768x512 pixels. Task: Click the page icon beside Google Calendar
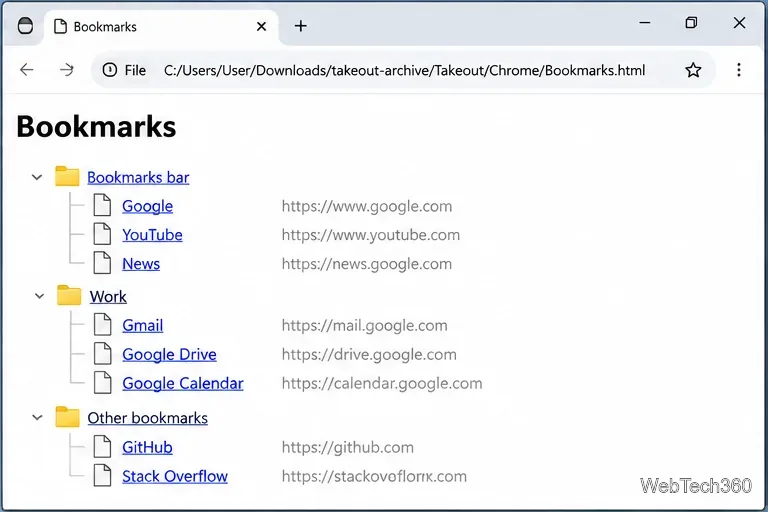click(102, 382)
